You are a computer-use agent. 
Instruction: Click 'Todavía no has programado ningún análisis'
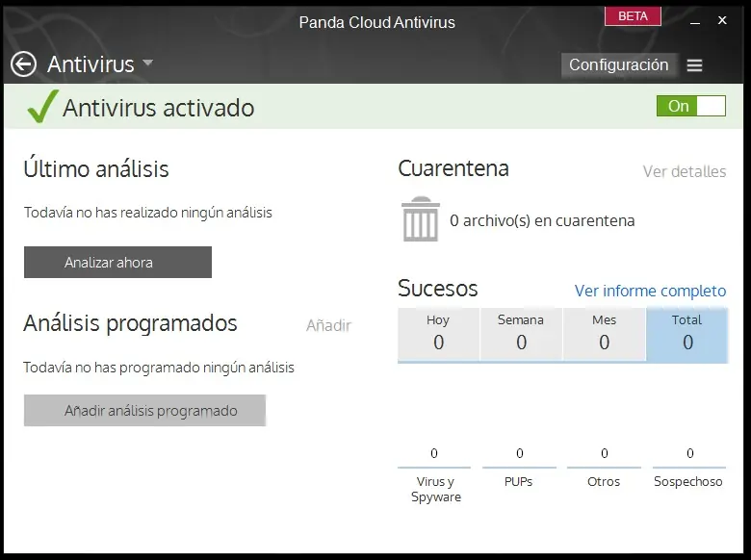[159, 368]
